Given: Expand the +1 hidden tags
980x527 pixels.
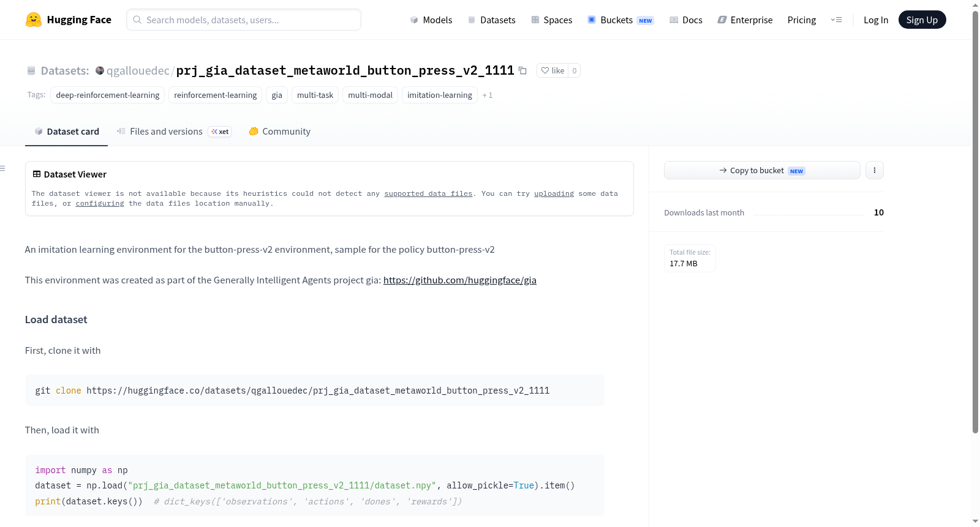Looking at the screenshot, I should [488, 95].
